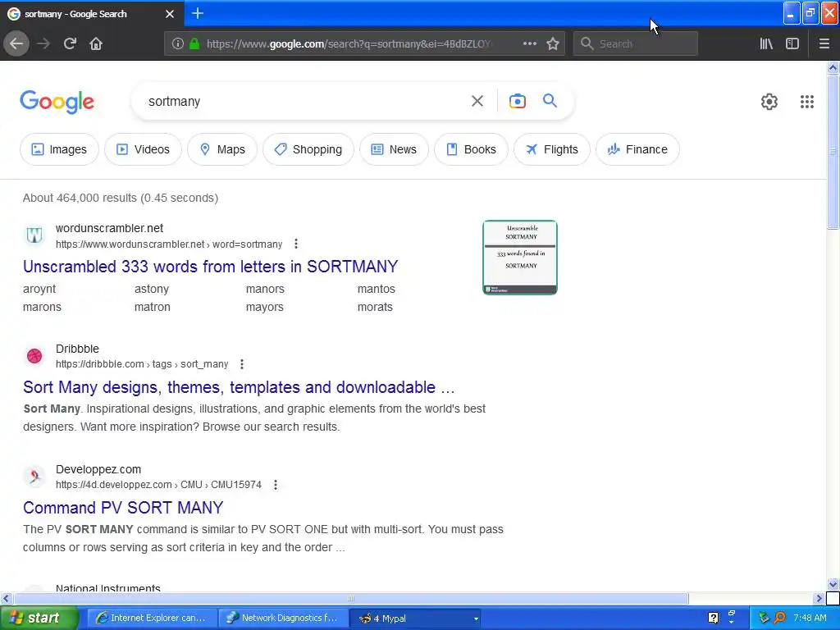Image resolution: width=840 pixels, height=630 pixels.
Task: Open page actions three-dot menu in address bar
Action: tap(529, 43)
